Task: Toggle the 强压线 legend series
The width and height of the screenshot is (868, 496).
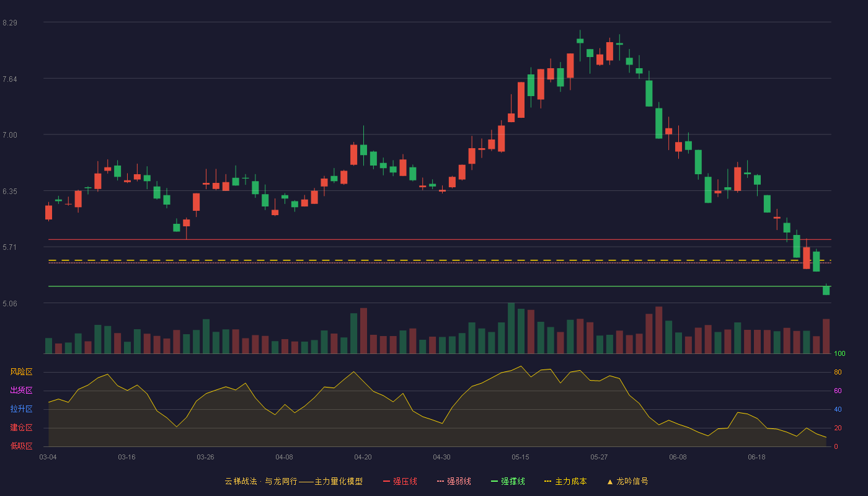Action: 400,481
